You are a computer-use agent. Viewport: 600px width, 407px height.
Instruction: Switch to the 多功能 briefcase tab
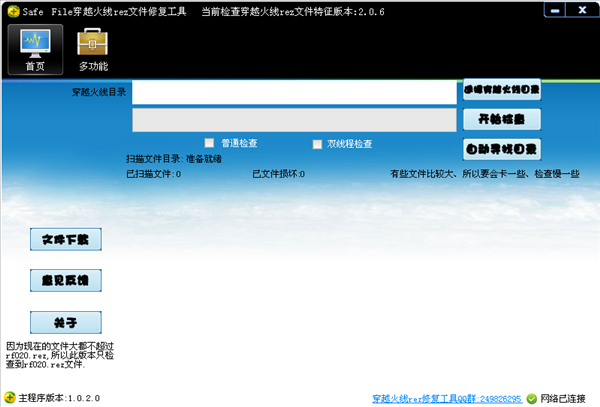click(93, 50)
